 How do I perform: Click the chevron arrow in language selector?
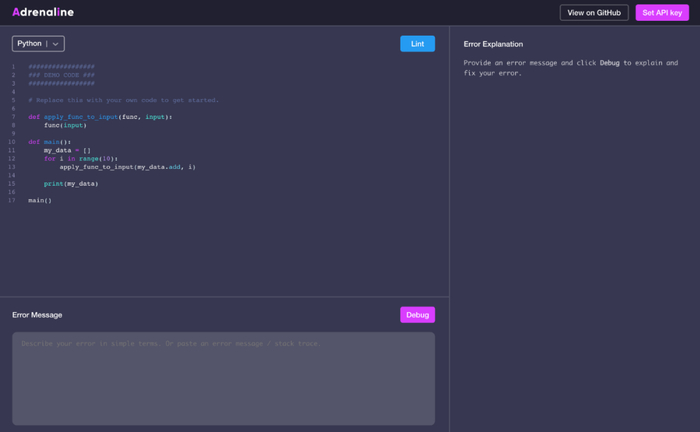tap(56, 44)
